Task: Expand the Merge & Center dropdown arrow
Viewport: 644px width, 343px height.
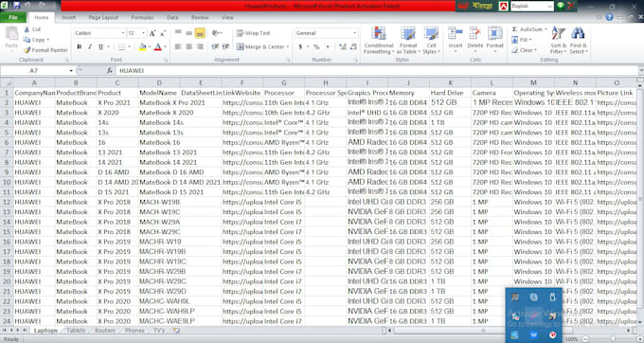Action: [288, 47]
